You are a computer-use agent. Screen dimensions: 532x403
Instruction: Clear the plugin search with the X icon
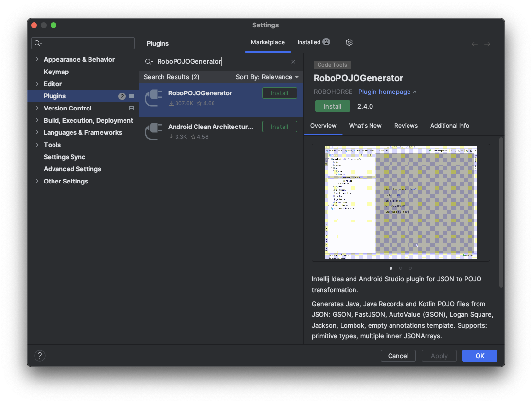(293, 62)
